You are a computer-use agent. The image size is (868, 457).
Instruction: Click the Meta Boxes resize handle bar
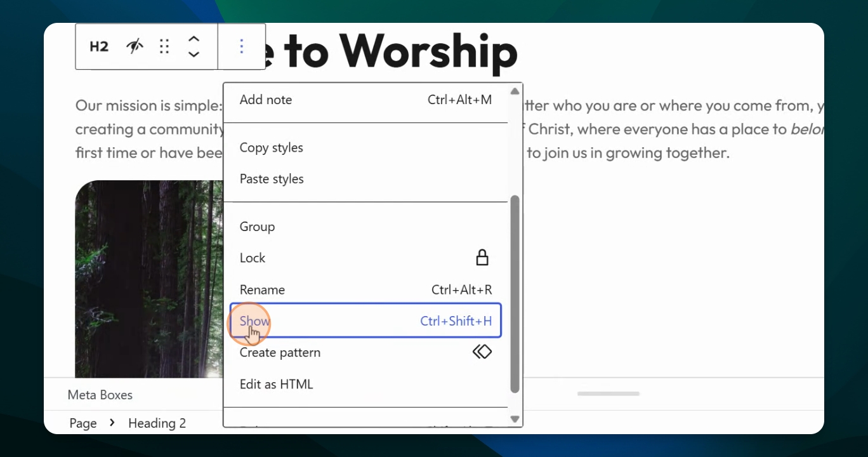click(x=608, y=394)
